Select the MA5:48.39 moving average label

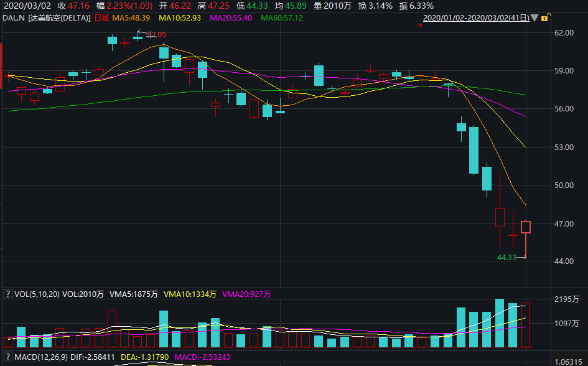pyautogui.click(x=131, y=17)
